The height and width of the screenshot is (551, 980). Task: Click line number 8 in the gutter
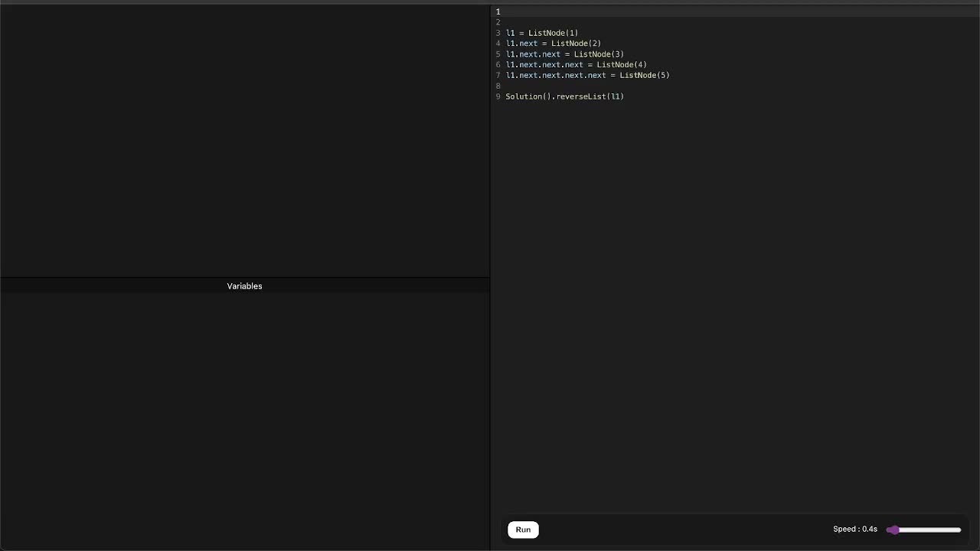click(498, 86)
